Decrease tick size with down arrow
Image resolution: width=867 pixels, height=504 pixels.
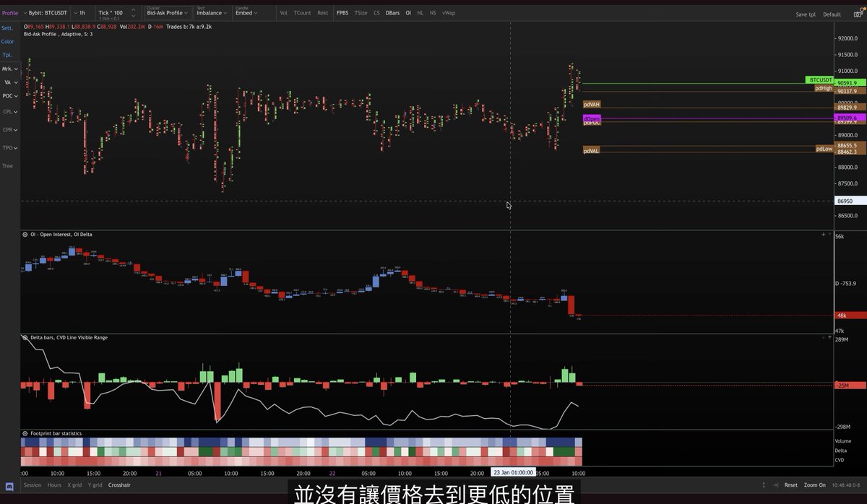pyautogui.click(x=133, y=16)
